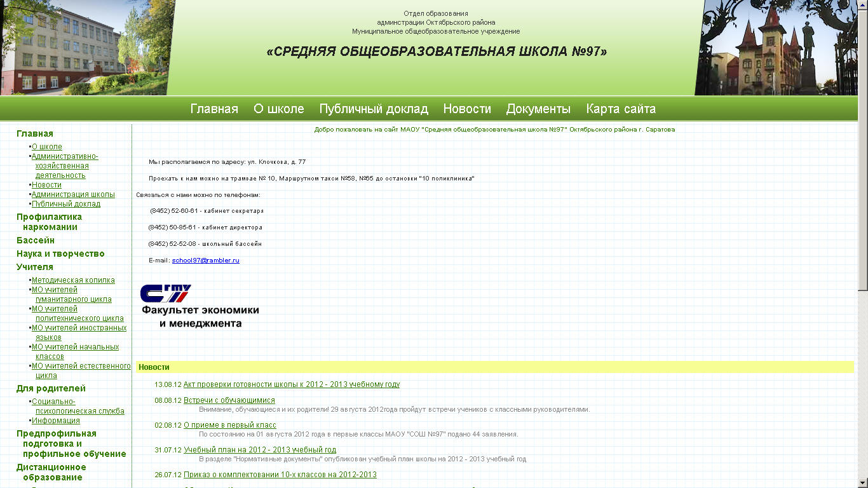The height and width of the screenshot is (488, 868).
Task: Click the 13.08.12 news date
Action: 168,384
